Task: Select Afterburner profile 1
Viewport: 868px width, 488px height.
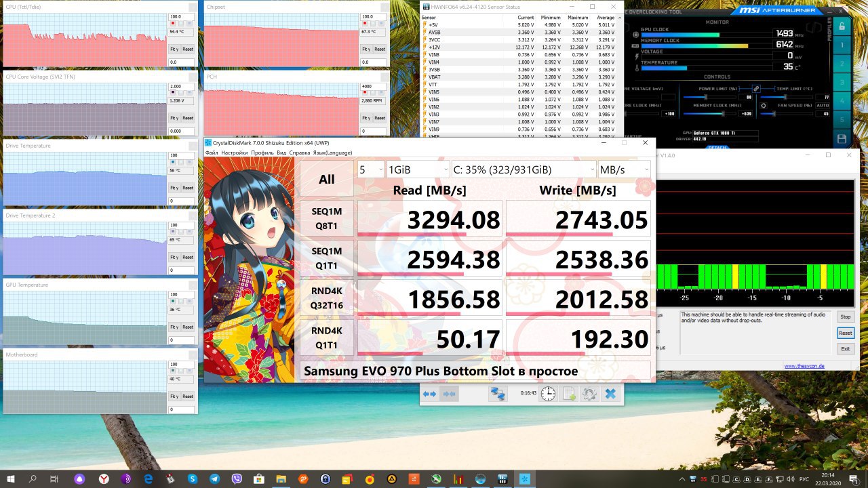Action: click(x=842, y=46)
